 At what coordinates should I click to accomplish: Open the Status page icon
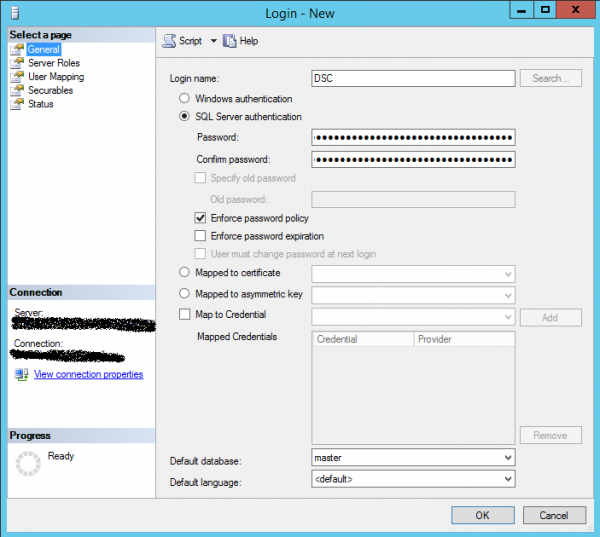[x=17, y=104]
